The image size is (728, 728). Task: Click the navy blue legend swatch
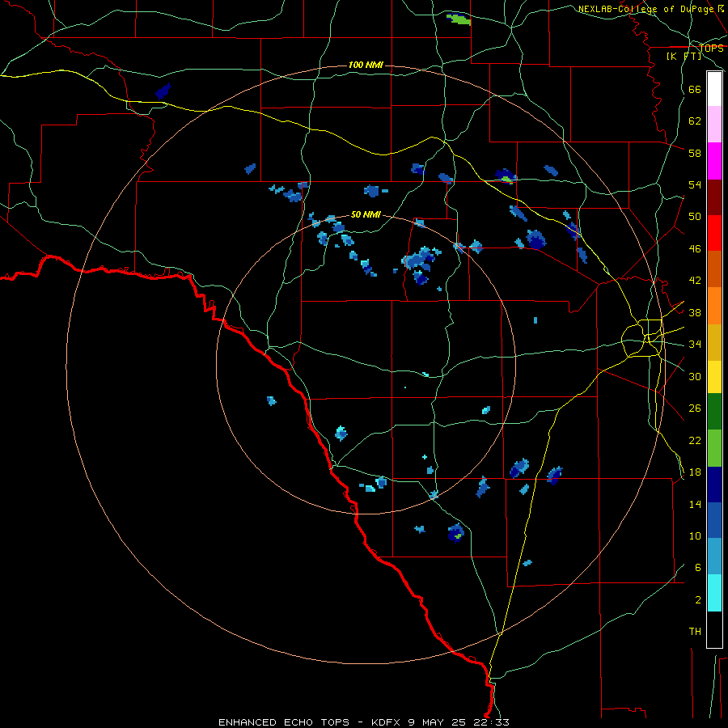pos(714,485)
